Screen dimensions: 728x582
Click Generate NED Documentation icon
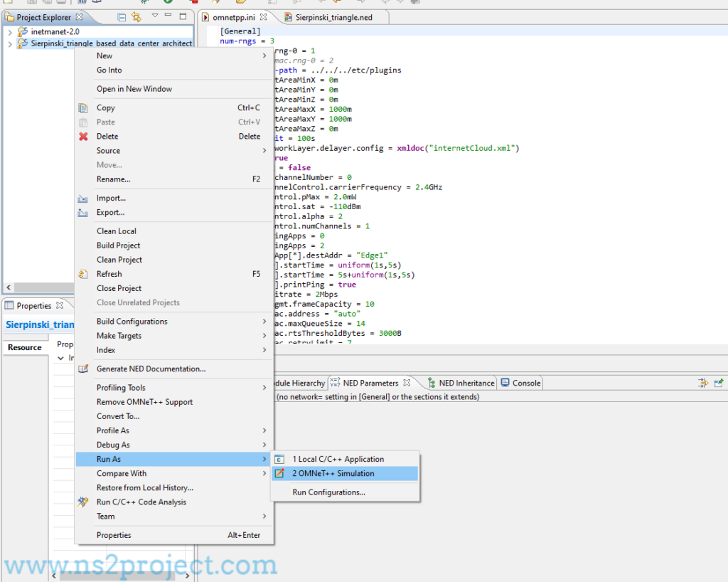(83, 369)
